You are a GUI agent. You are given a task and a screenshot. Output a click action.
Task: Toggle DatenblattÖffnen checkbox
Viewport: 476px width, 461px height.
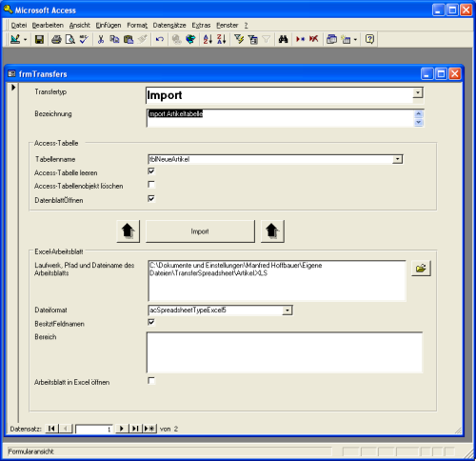coord(151,199)
